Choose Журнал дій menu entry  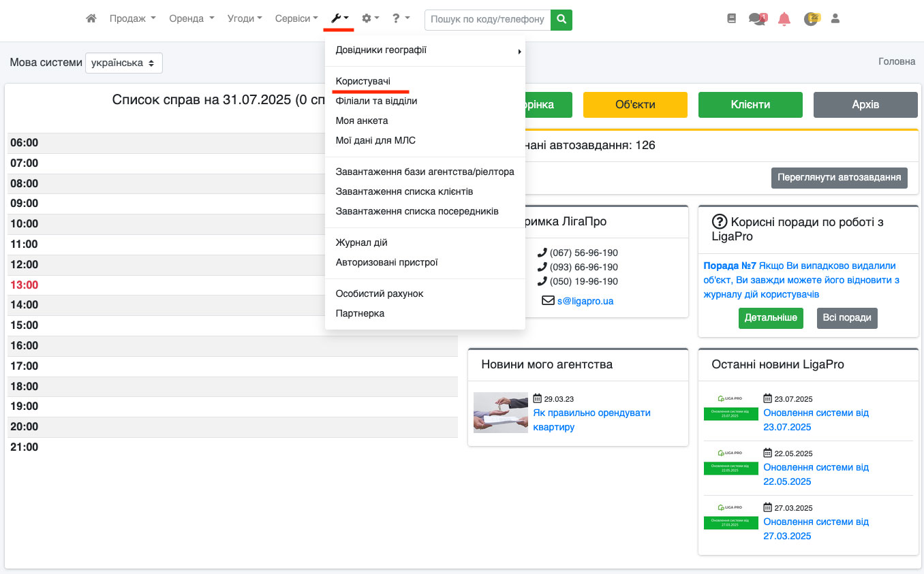[x=361, y=242]
